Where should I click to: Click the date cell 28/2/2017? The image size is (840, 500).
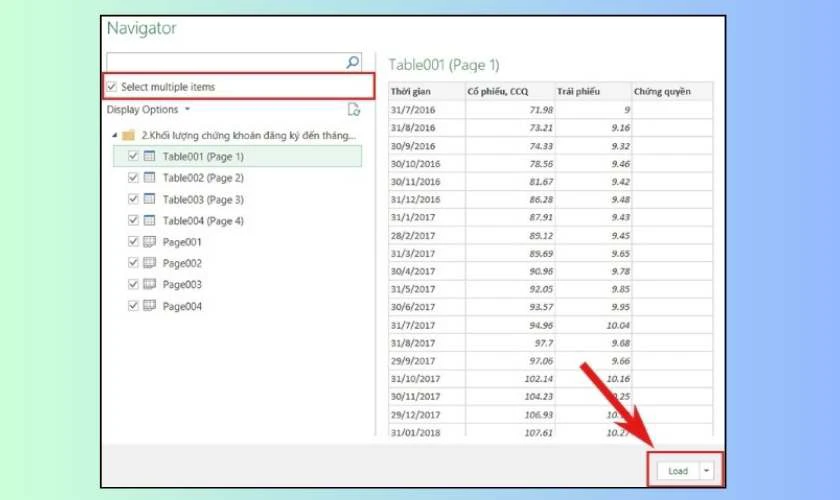(x=427, y=235)
